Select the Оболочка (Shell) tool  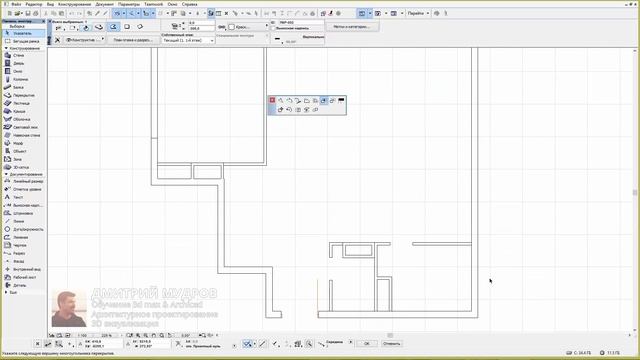click(x=23, y=119)
